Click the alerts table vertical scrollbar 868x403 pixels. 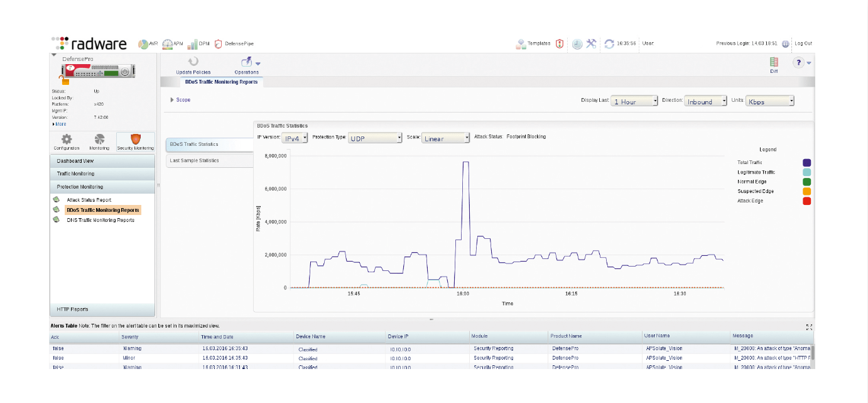[x=812, y=353]
